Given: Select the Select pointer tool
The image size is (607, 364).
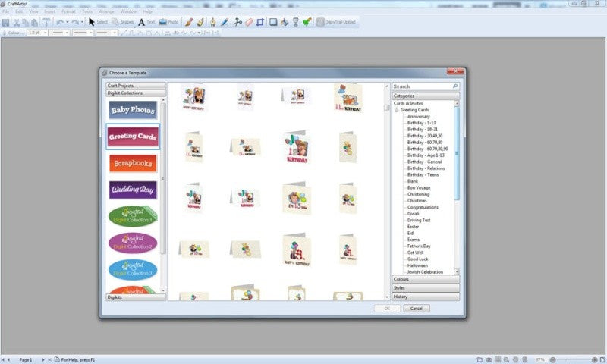Looking at the screenshot, I should tap(98, 22).
